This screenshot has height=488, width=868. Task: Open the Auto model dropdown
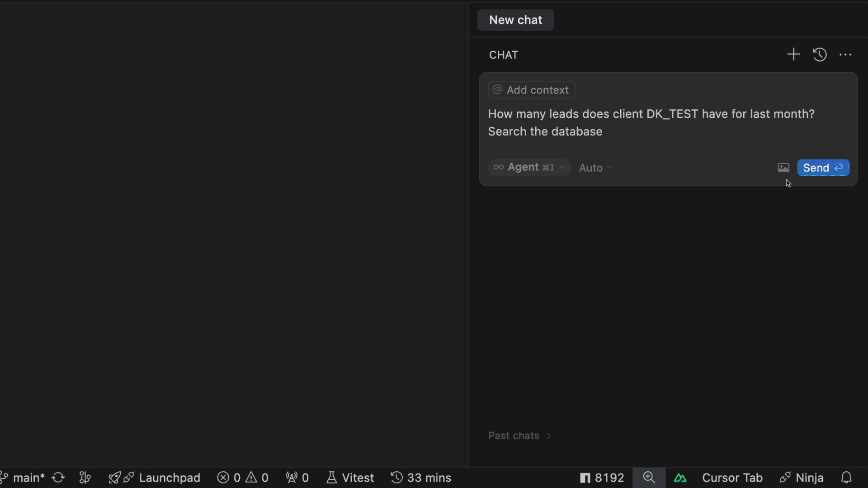(595, 168)
